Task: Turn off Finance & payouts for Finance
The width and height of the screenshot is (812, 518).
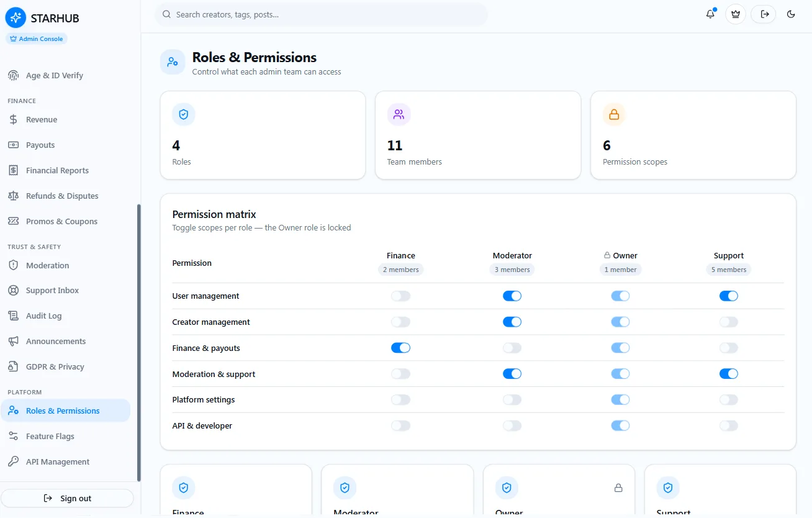Action: pos(400,348)
